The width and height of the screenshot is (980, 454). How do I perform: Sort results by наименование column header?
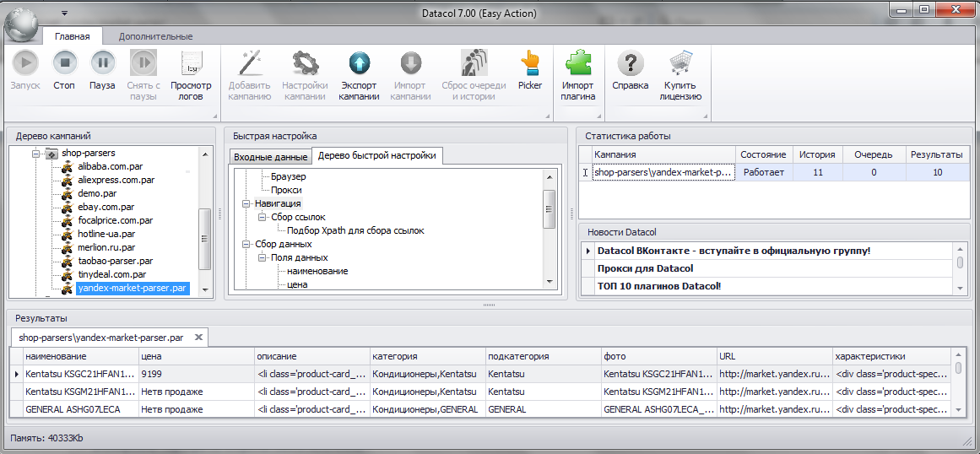81,356
